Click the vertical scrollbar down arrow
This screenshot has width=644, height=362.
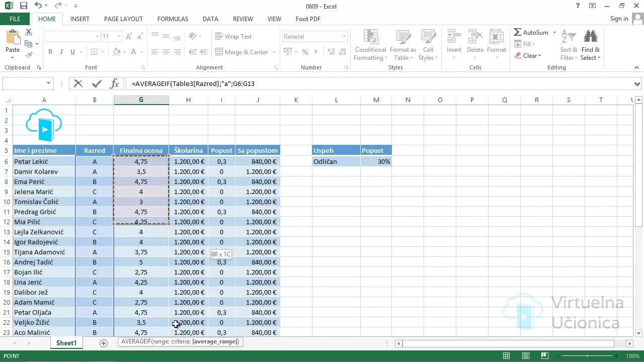(639, 333)
